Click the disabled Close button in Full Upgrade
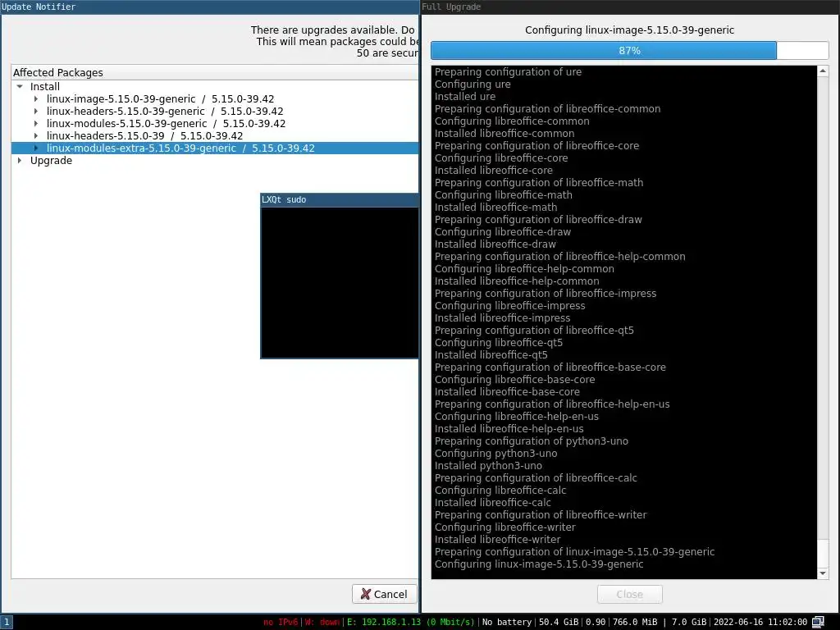 629,594
